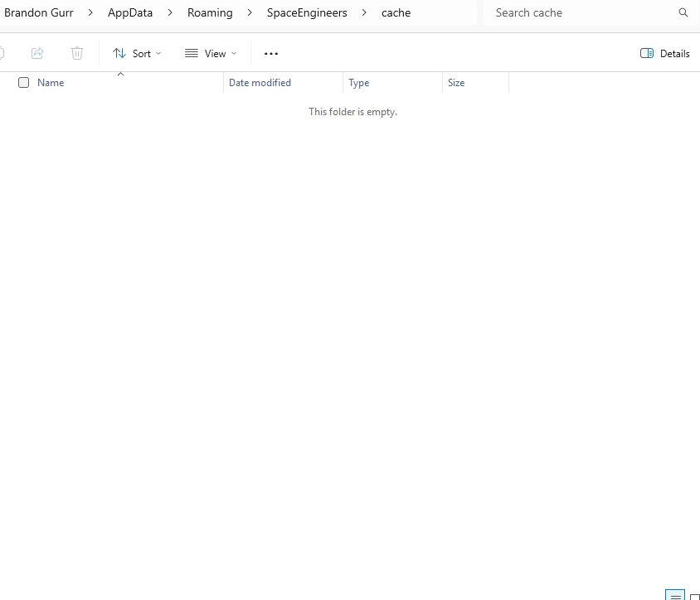The image size is (700, 600).
Task: Toggle the Details pane
Action: coord(665,53)
